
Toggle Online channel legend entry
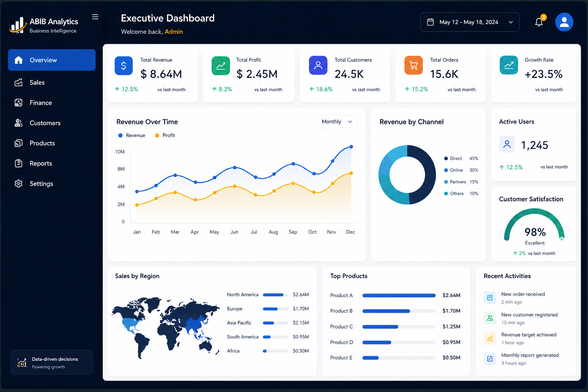461,170
